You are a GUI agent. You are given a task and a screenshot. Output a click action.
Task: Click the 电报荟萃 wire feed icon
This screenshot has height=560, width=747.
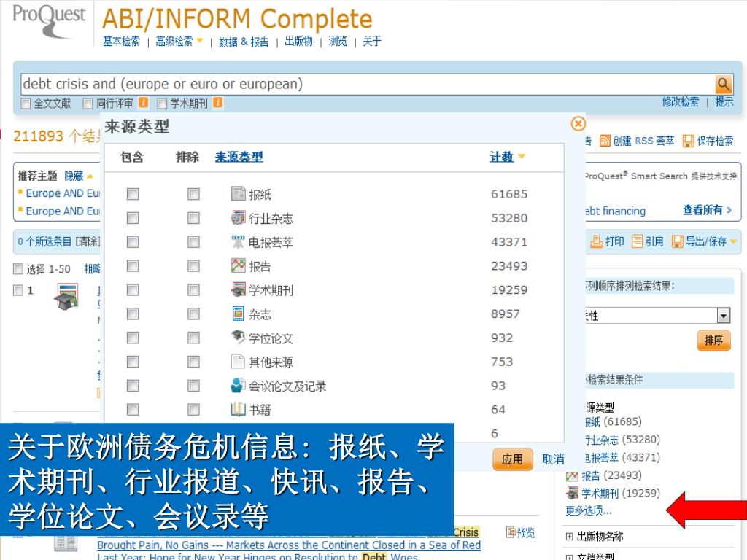click(x=238, y=241)
